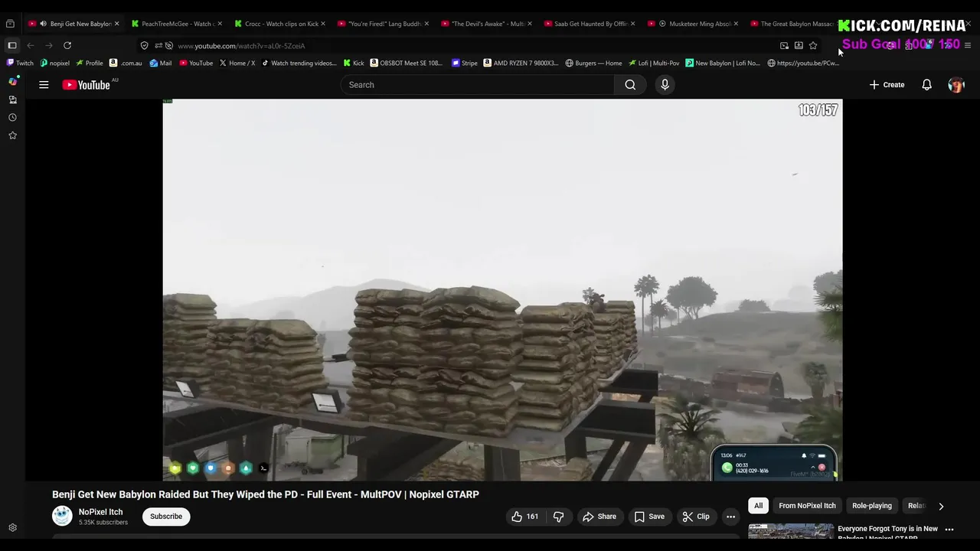Open browser application hamburger menu

(968, 46)
